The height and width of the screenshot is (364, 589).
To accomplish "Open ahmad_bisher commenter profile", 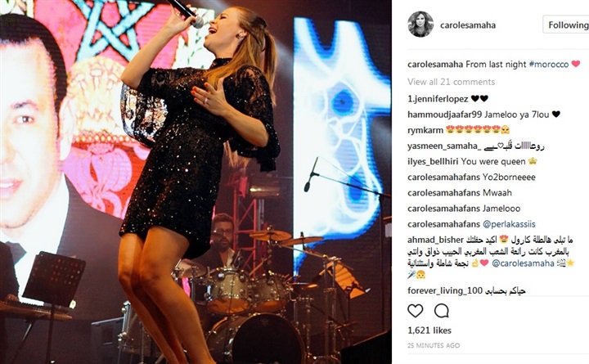I will coord(435,240).
